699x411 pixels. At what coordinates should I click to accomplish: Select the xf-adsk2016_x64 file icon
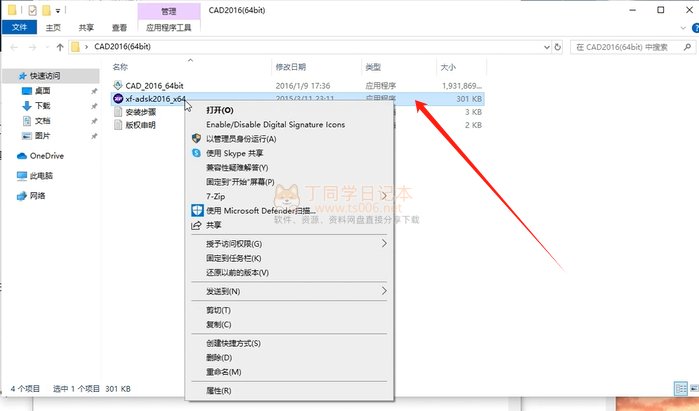118,99
